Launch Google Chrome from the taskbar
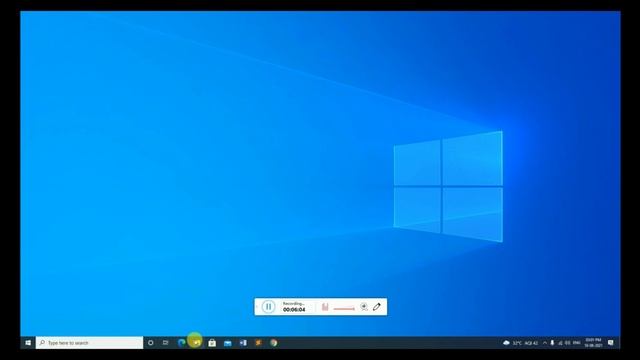This screenshot has height=360, width=640. coord(274,343)
